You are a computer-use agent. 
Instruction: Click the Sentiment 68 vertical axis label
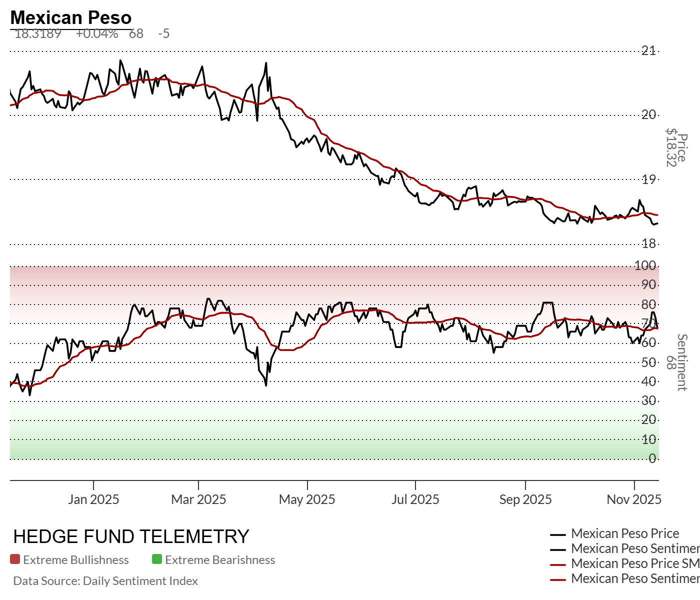676,362
